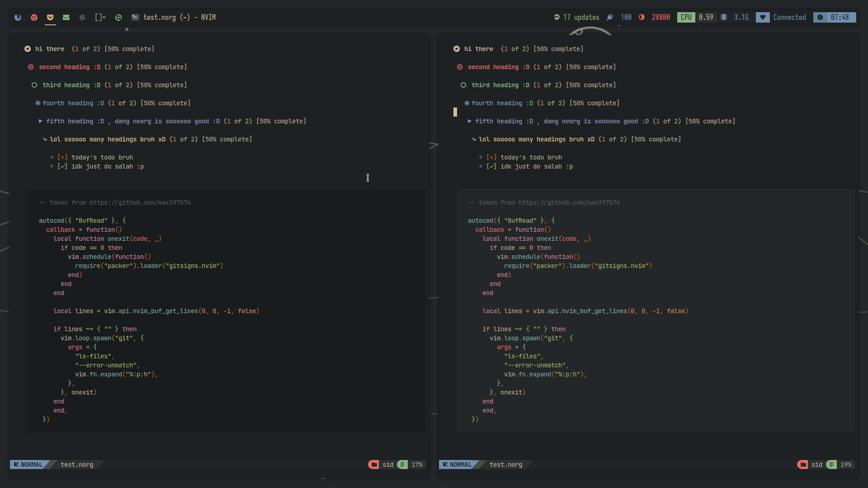Select the '[]=' workspace in the top bar
The image size is (868, 488).
coord(100,17)
